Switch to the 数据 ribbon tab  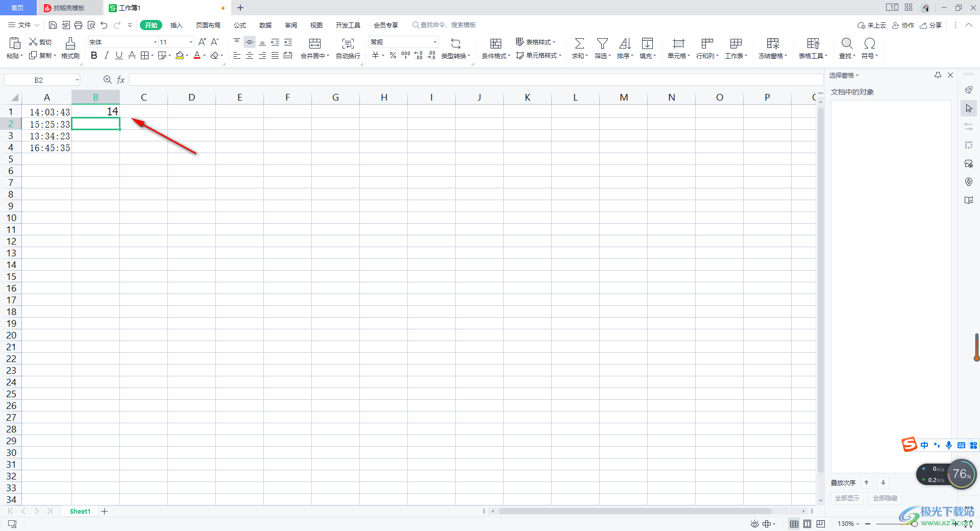pyautogui.click(x=265, y=25)
